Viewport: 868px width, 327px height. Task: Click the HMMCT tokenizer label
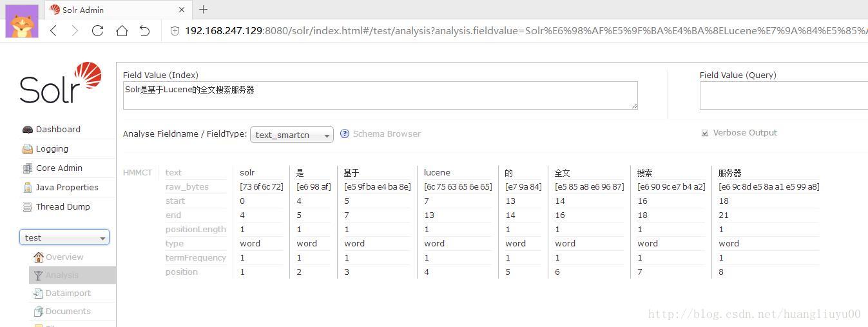[137, 172]
